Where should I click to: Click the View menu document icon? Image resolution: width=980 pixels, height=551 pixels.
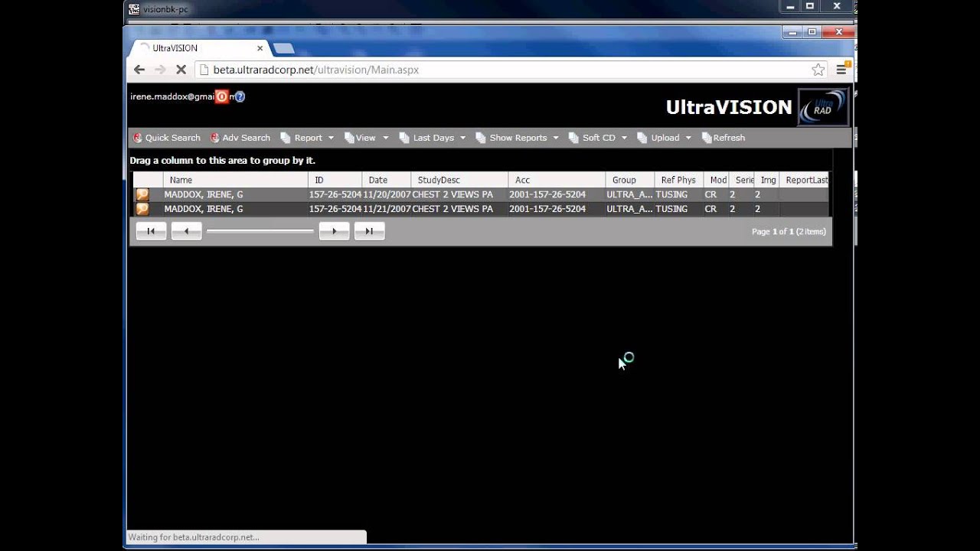click(349, 138)
